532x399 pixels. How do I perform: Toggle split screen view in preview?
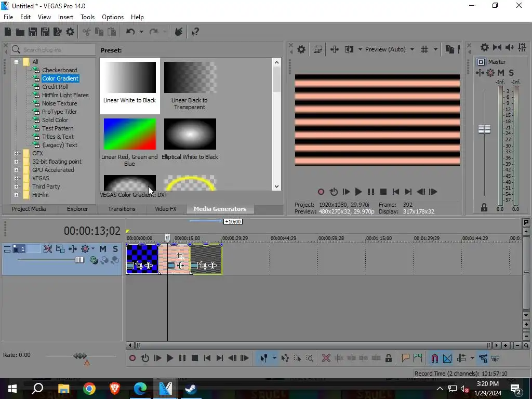349,49
